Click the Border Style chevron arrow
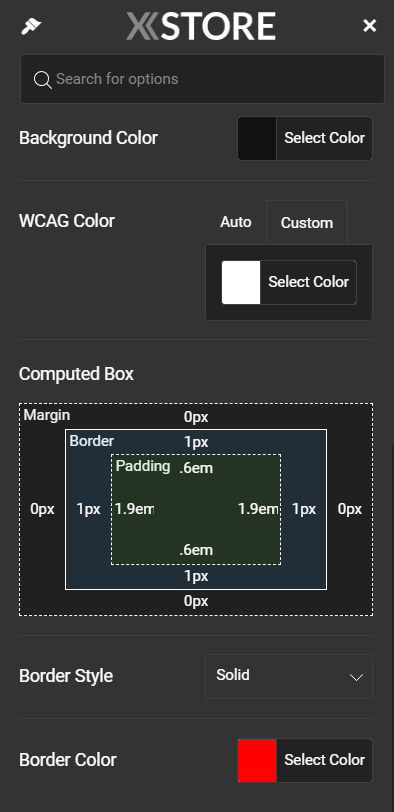 [356, 677]
